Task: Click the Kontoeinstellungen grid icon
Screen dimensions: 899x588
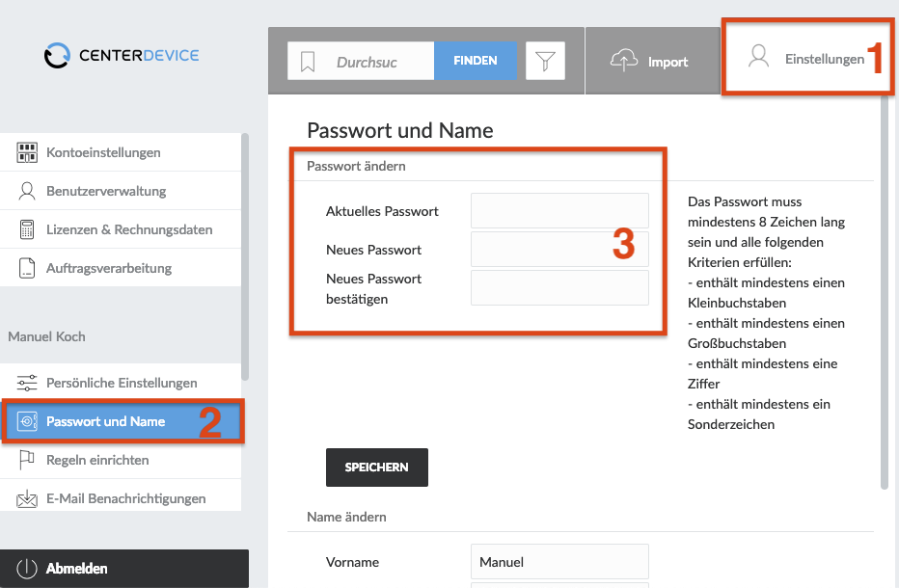Action: point(27,152)
